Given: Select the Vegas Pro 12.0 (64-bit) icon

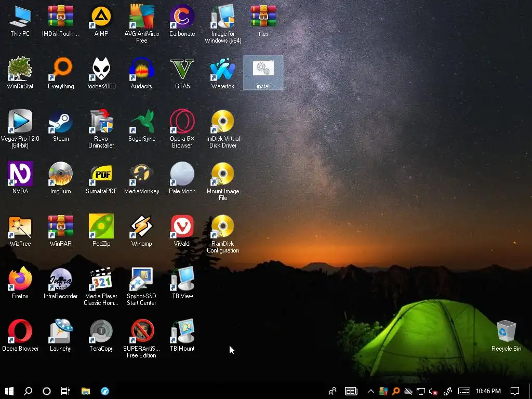Looking at the screenshot, I should [20, 121].
